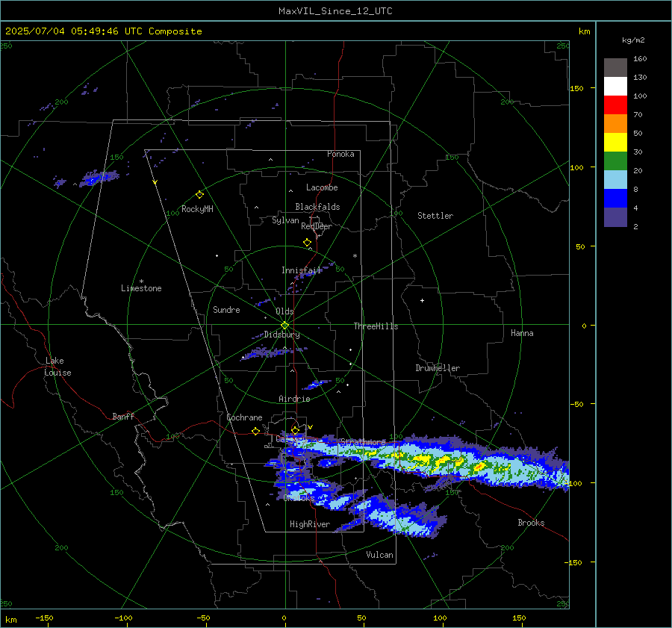Click the asterisk marker above Limestone
Image resolution: width=672 pixels, height=628 pixels.
point(141,282)
